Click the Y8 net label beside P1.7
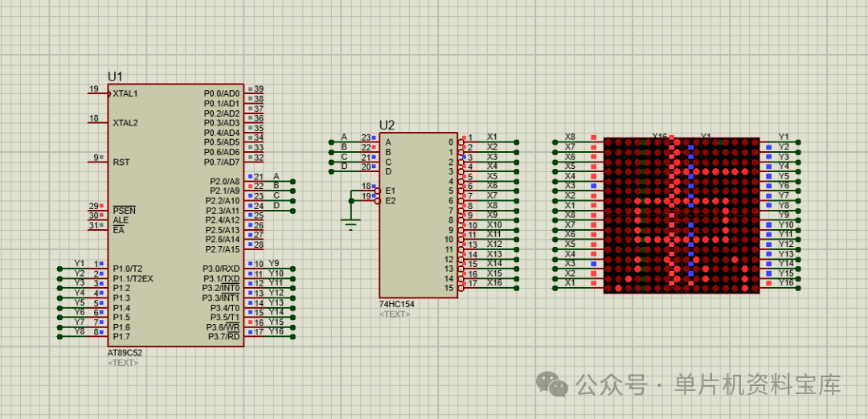Viewport: 868px width, 419px height. click(79, 331)
